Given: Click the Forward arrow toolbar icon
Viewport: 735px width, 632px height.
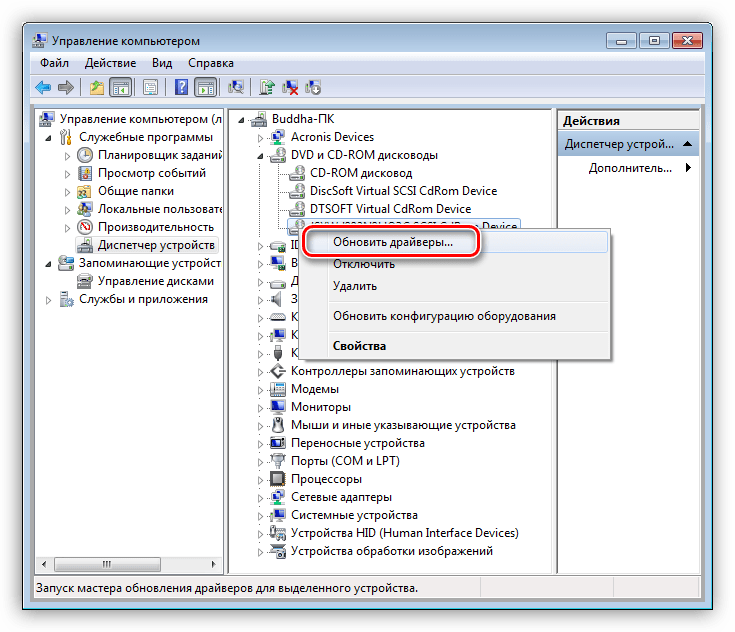Looking at the screenshot, I should click(x=66, y=87).
